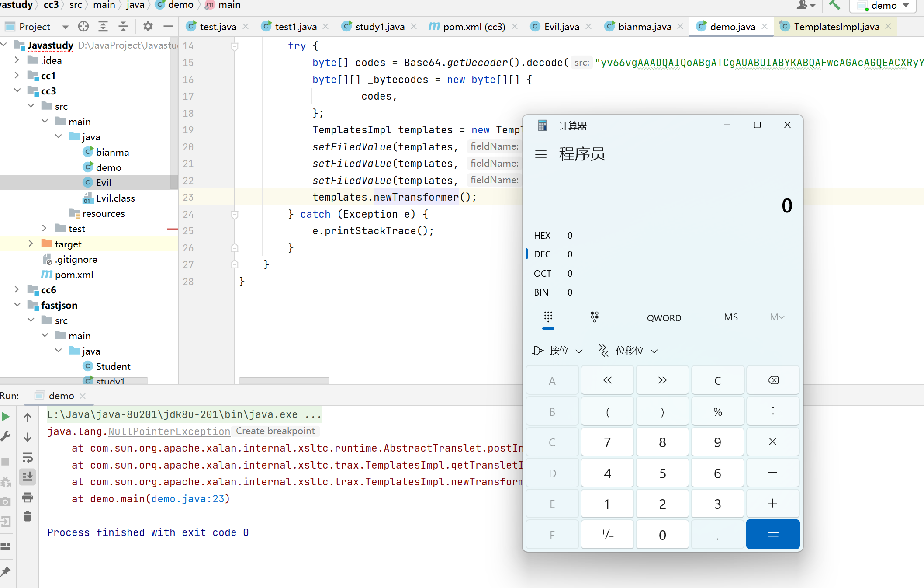Select DEC number base in Calculator
The width and height of the screenshot is (924, 588).
pyautogui.click(x=662, y=254)
